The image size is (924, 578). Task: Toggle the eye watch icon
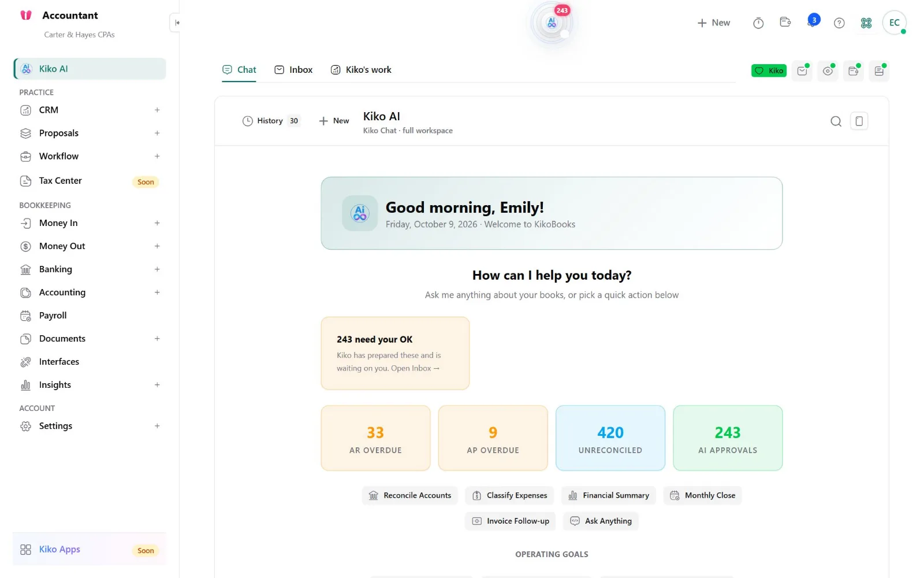click(828, 71)
